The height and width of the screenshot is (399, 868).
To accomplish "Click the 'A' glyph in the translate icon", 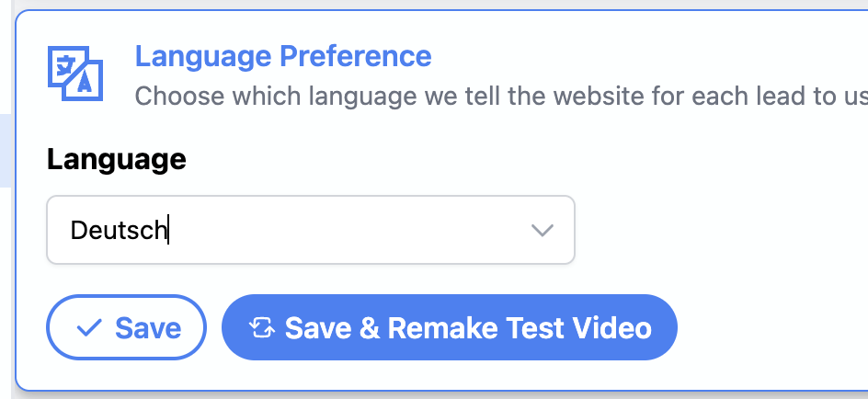I will point(85,83).
